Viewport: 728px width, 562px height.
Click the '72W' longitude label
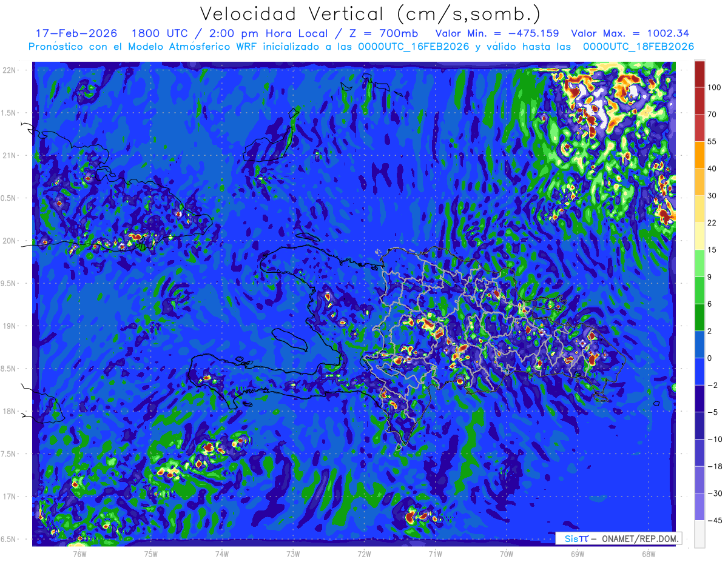[364, 554]
